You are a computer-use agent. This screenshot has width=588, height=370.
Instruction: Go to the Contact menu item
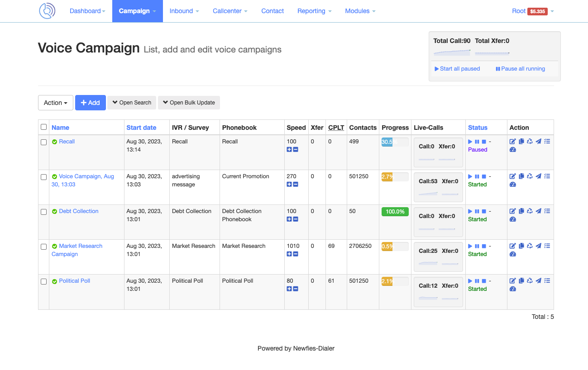pos(272,11)
